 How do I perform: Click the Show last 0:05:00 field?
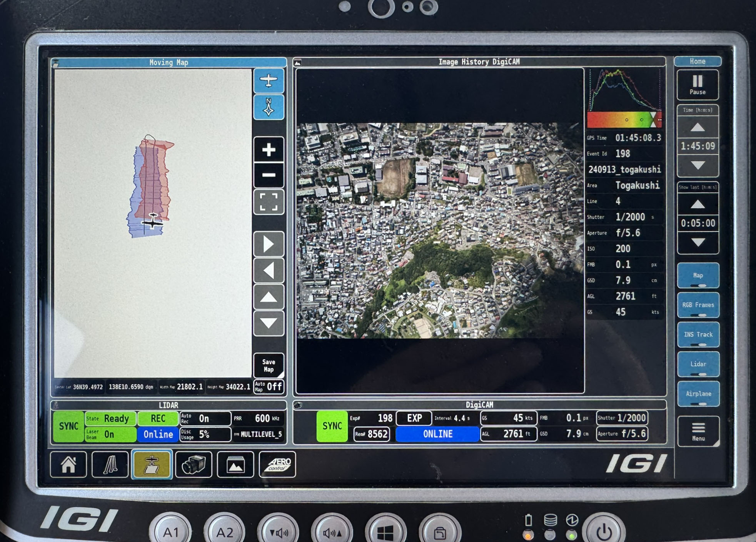(x=698, y=223)
